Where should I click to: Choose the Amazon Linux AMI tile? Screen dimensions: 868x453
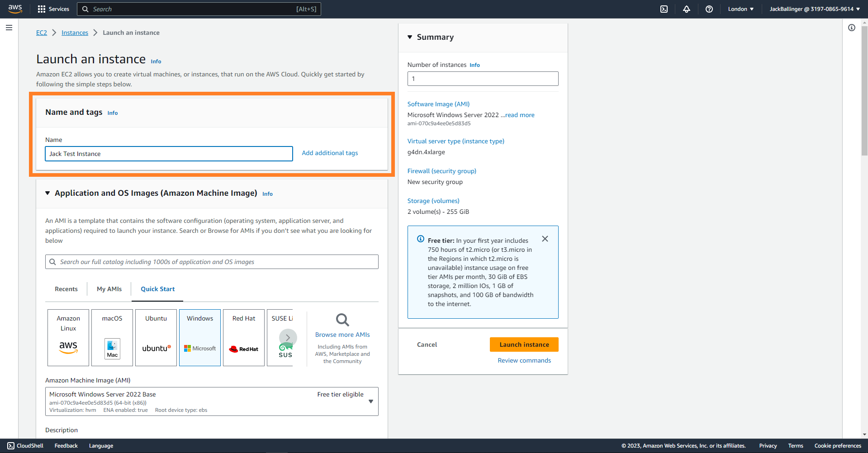(x=68, y=338)
